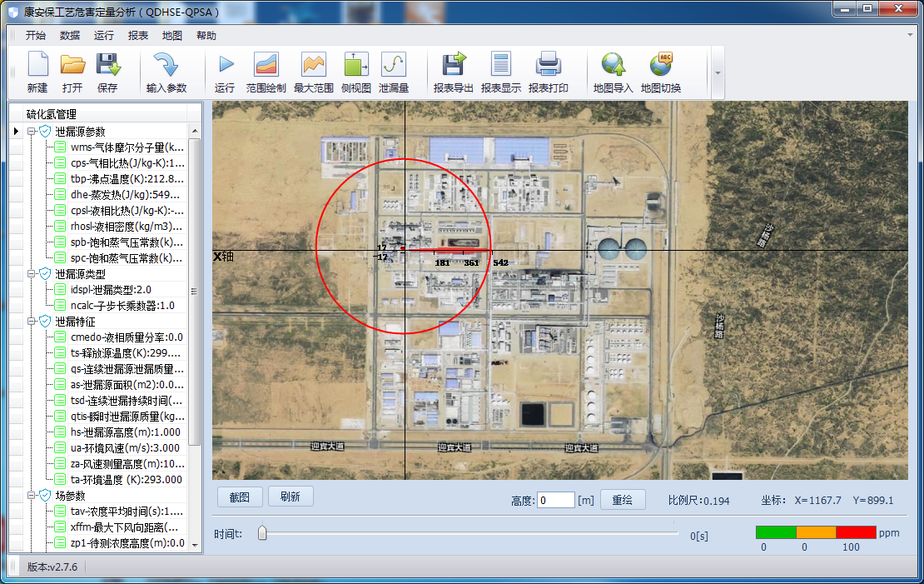Viewport: 924px width, 584px height.
Task: Open the 帮助 menu
Action: pyautogui.click(x=206, y=36)
